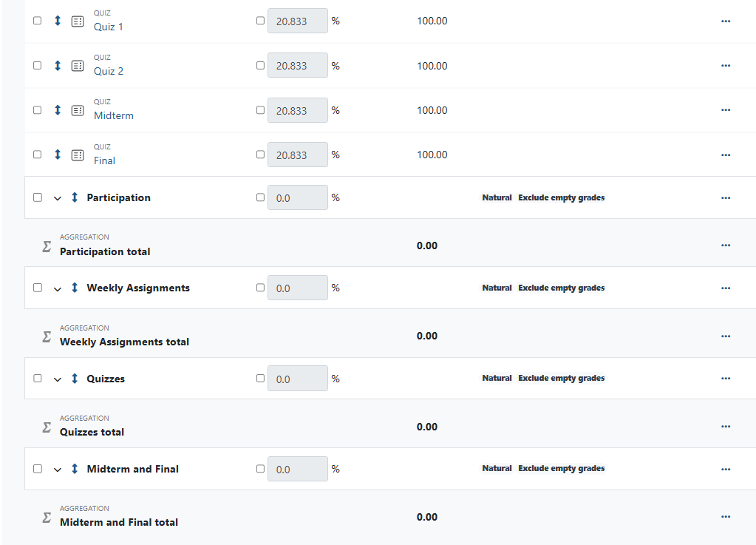
Task: Open the Quiz 2 link
Action: click(108, 71)
